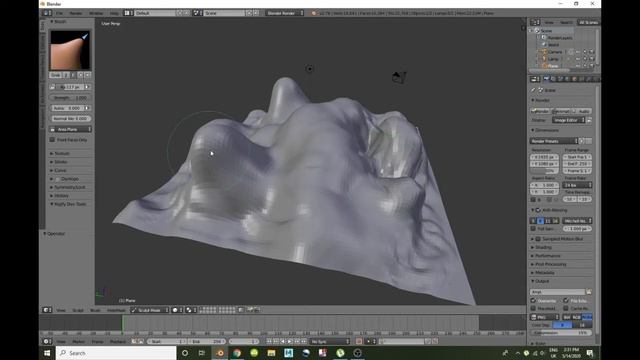Click the Windows Start button
The height and width of the screenshot is (360, 640).
(x=47, y=353)
